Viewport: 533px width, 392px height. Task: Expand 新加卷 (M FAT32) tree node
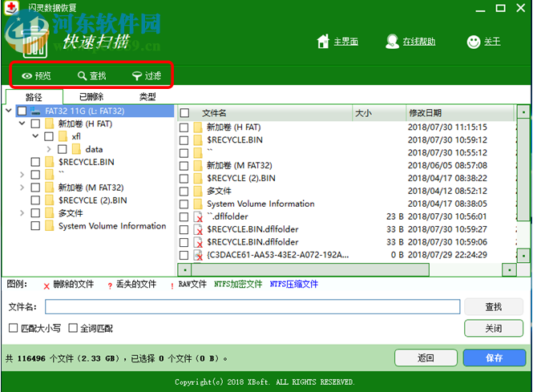point(22,188)
